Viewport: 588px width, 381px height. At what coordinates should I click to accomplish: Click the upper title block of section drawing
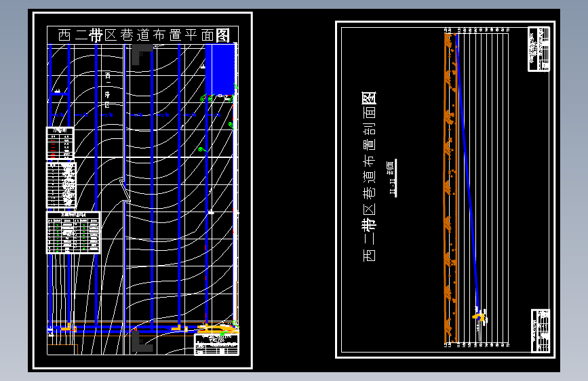pyautogui.click(x=539, y=49)
